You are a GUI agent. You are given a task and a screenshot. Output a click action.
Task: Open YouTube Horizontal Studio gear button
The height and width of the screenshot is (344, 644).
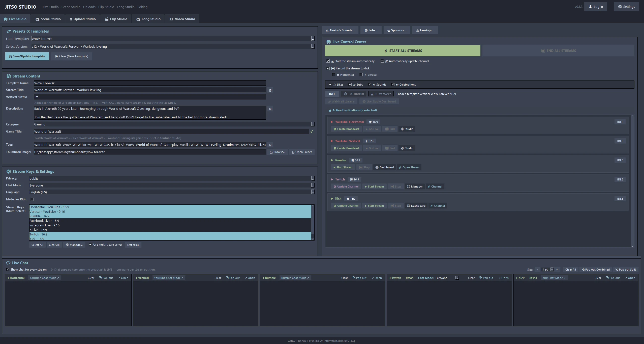coord(407,129)
